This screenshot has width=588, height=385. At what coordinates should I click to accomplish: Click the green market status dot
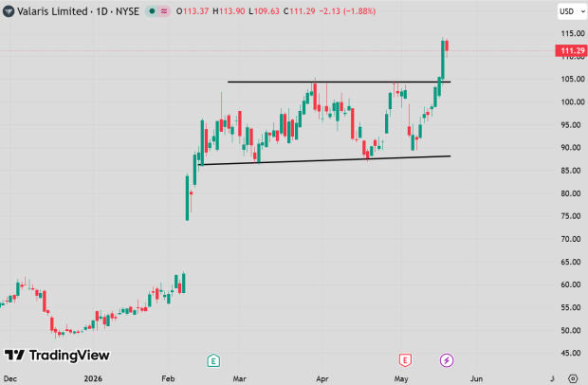[x=152, y=11]
